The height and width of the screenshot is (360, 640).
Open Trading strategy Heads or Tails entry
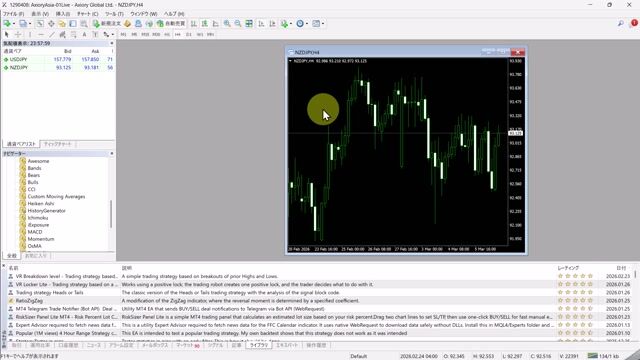click(49, 293)
